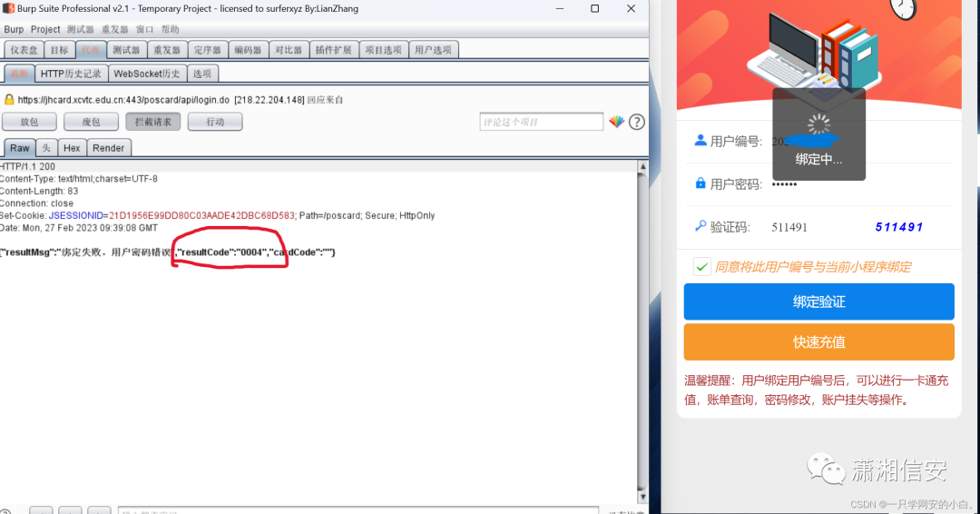Minimize the Burp Suite window
980x514 pixels.
tap(559, 9)
